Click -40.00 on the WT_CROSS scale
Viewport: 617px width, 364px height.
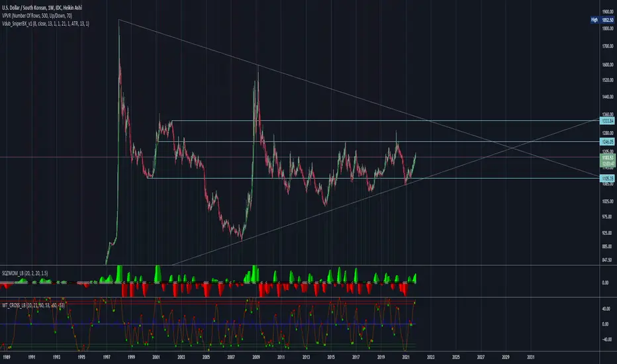[606, 340]
